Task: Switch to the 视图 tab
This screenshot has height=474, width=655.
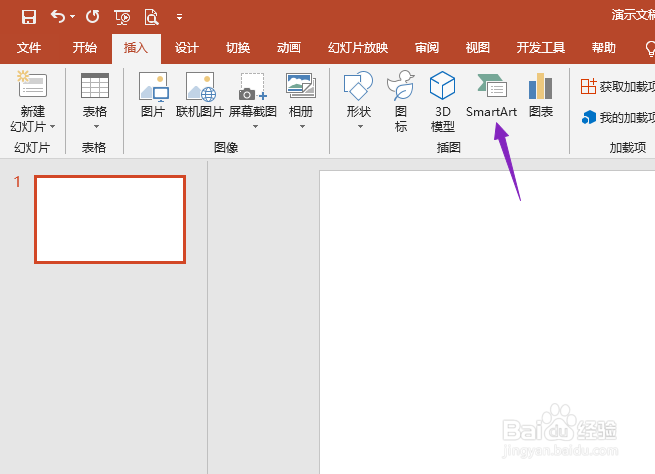Action: pyautogui.click(x=477, y=48)
